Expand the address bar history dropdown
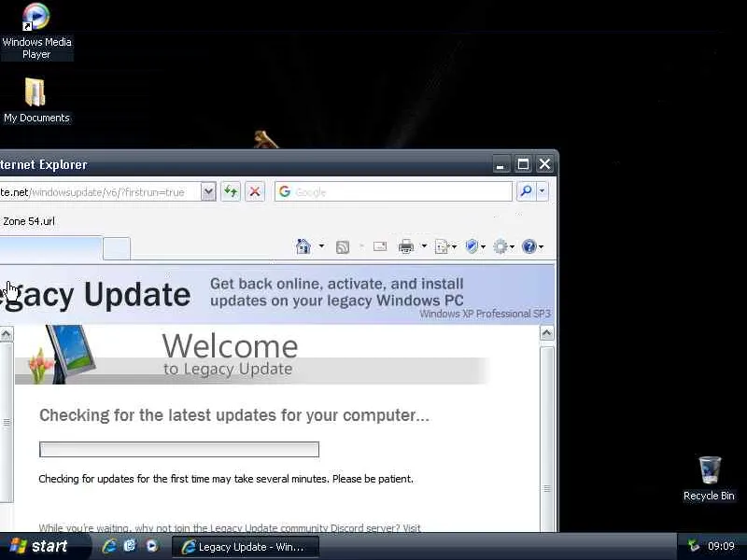 pos(208,192)
